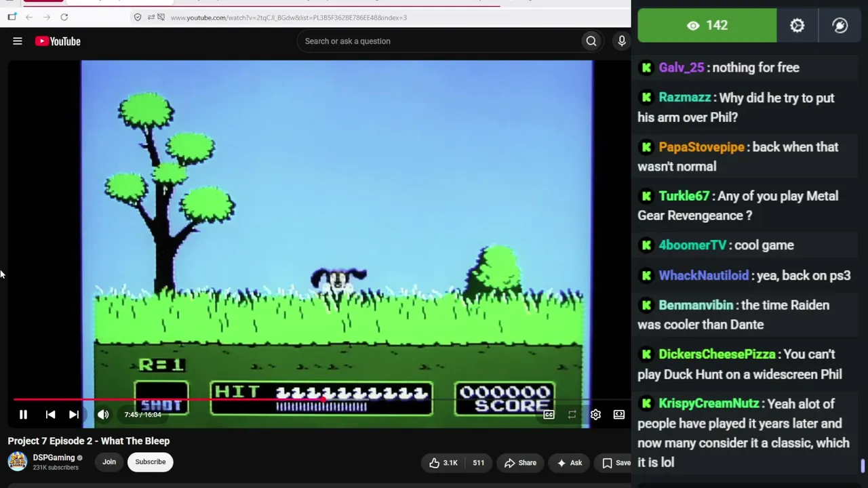Click Kick badge beside Turkle67
868x488 pixels.
(x=646, y=196)
